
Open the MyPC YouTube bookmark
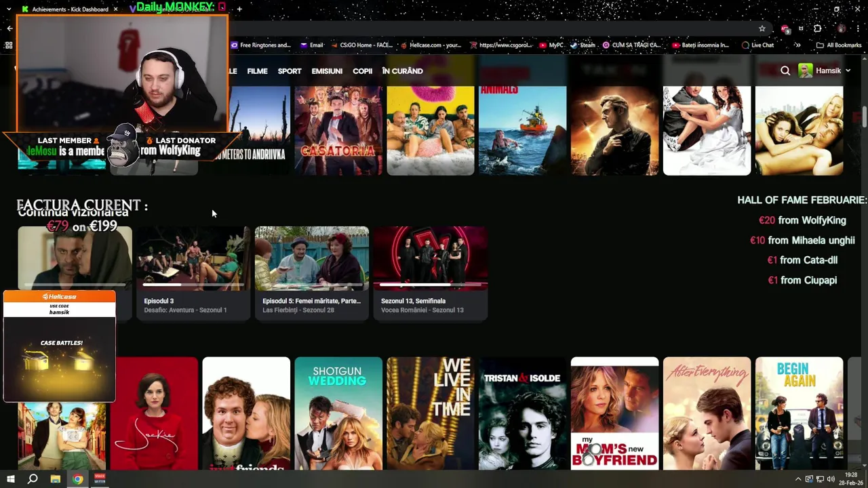(551, 45)
